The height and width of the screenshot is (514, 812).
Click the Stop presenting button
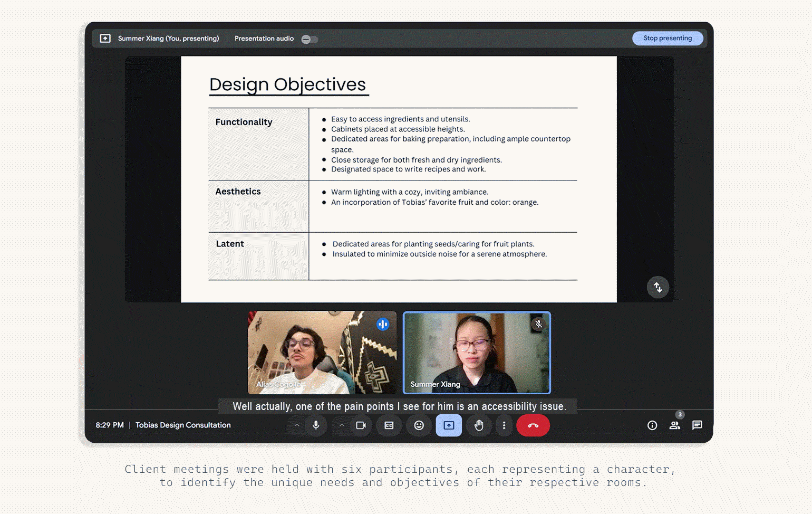(x=668, y=39)
